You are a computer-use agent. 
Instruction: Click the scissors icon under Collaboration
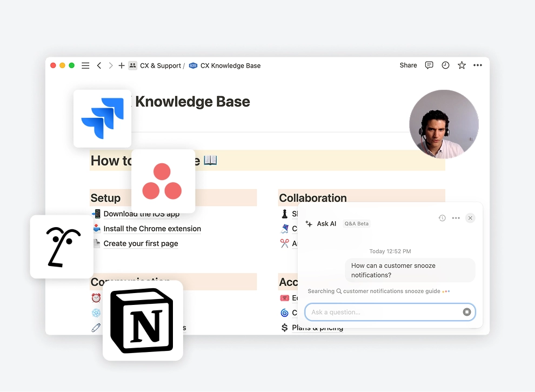(x=285, y=243)
